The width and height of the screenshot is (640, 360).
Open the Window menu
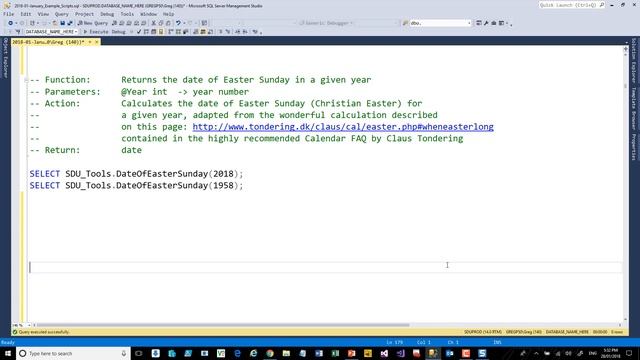(x=149, y=14)
